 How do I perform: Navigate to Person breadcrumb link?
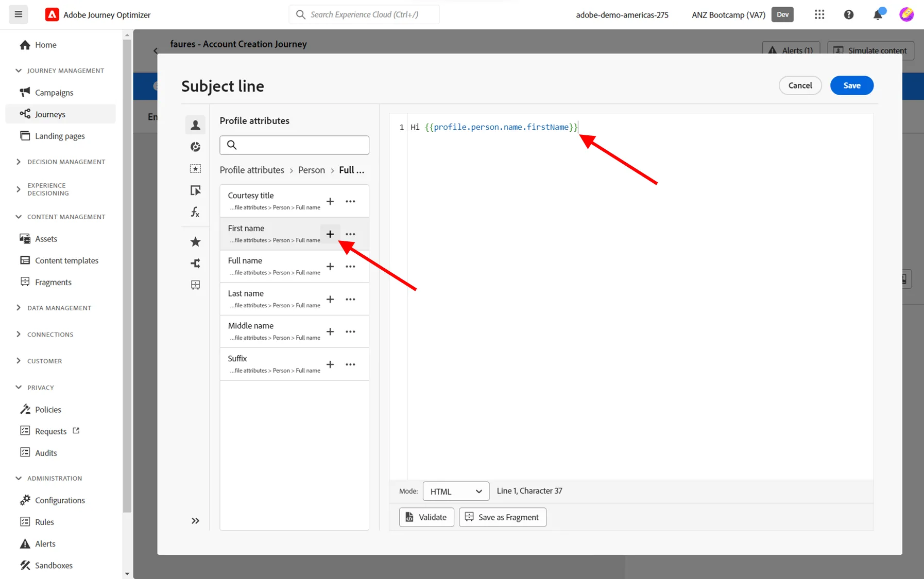coord(312,170)
